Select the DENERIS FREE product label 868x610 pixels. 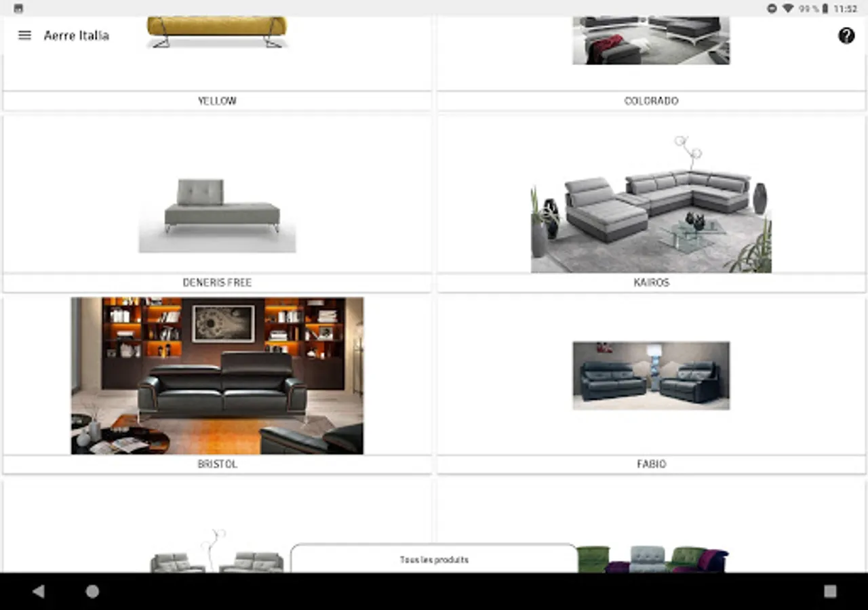pyautogui.click(x=217, y=283)
